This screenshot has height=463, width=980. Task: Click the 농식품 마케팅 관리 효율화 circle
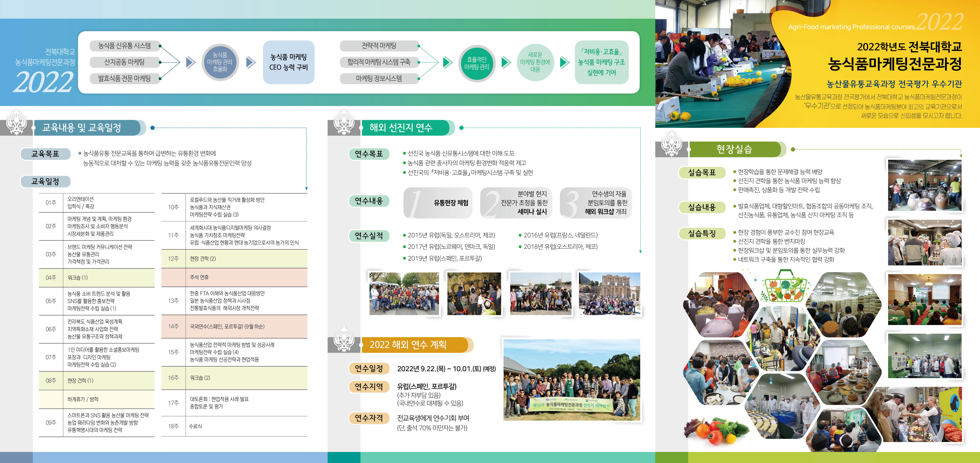pyautogui.click(x=220, y=62)
